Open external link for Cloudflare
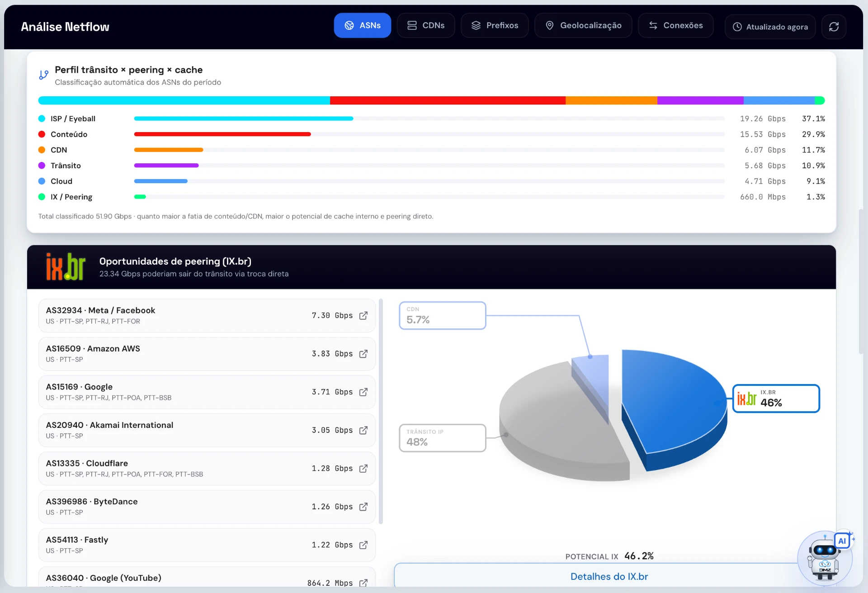 pyautogui.click(x=363, y=469)
